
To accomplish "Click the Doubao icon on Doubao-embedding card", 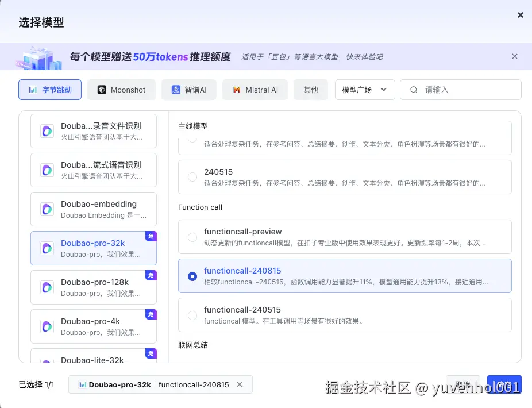I will pos(47,209).
